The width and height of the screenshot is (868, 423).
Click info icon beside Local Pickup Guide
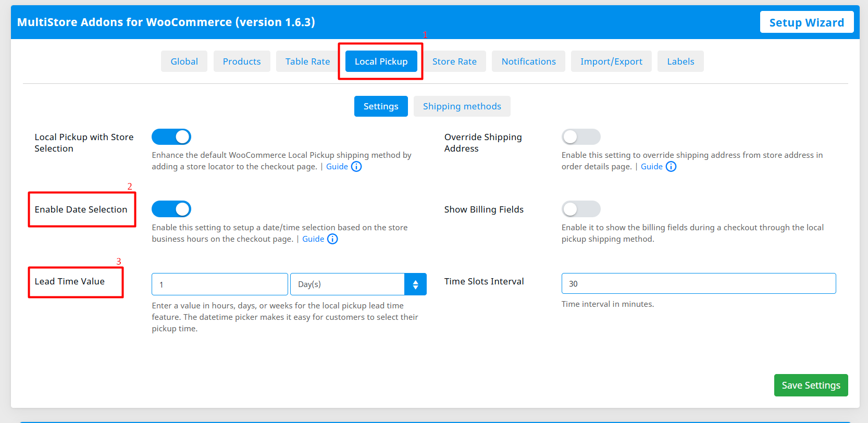pos(356,167)
